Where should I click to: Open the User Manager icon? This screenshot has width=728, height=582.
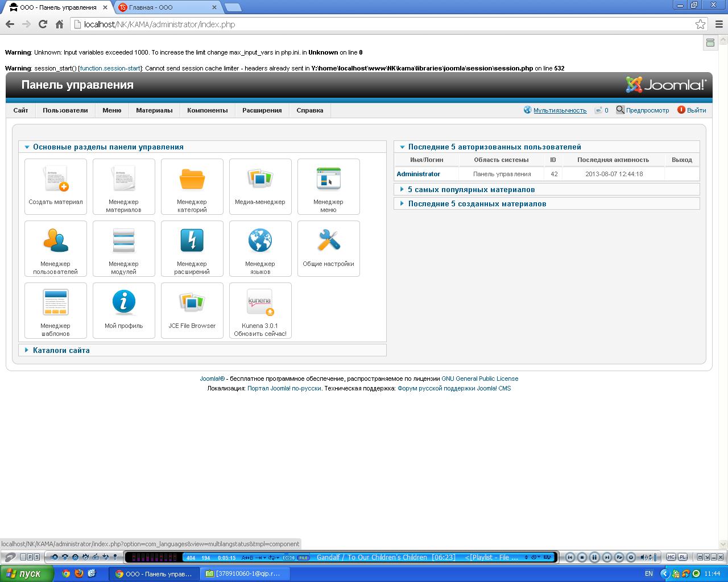click(x=56, y=241)
